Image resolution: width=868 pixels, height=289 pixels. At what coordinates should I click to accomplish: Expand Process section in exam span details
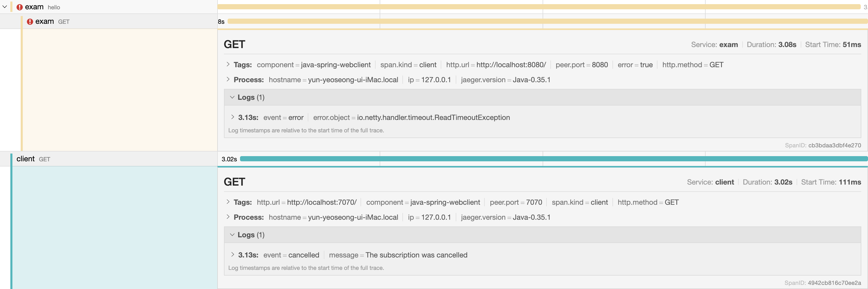(x=228, y=80)
